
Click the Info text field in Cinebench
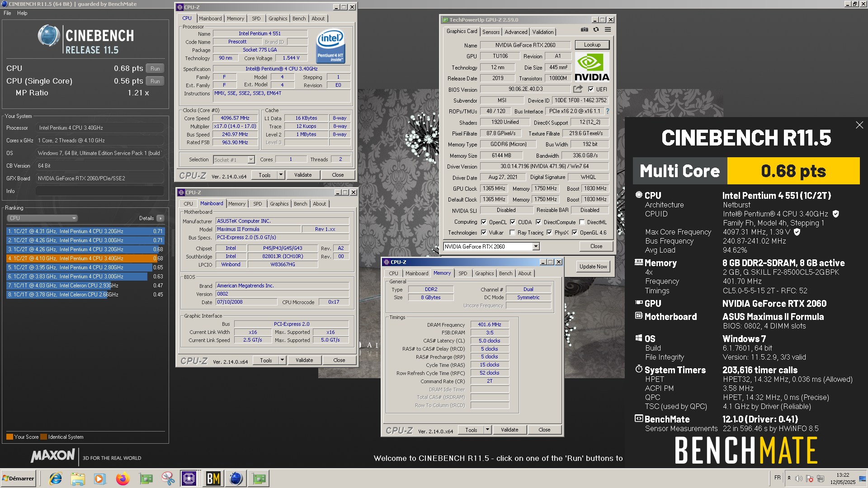click(99, 191)
